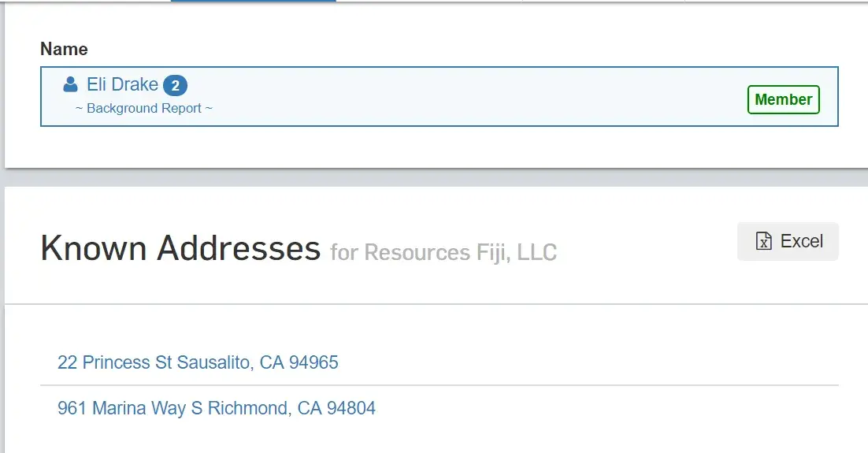Screen dimensions: 868x453
Task: Click the Sausalito, CA 94965 text
Action: (258, 362)
